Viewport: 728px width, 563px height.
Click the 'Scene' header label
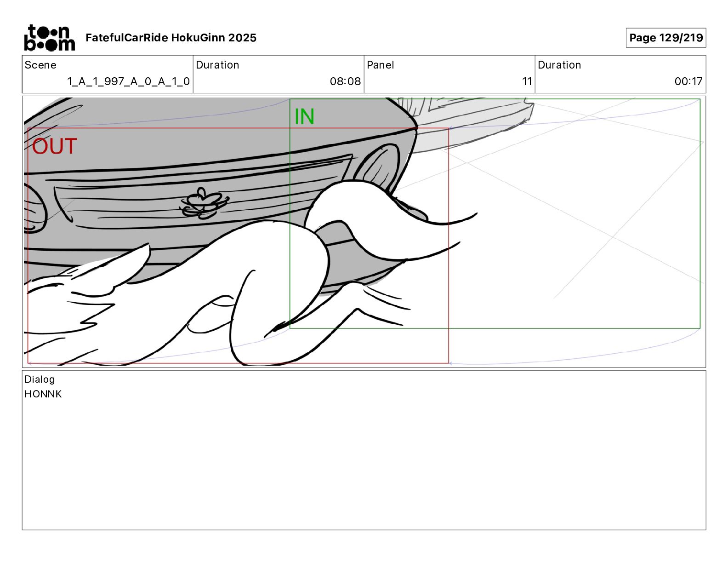[x=40, y=65]
